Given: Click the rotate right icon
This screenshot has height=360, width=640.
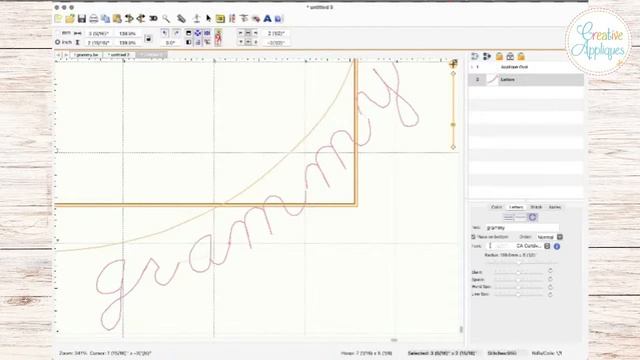Looking at the screenshot, I should 176,33.
